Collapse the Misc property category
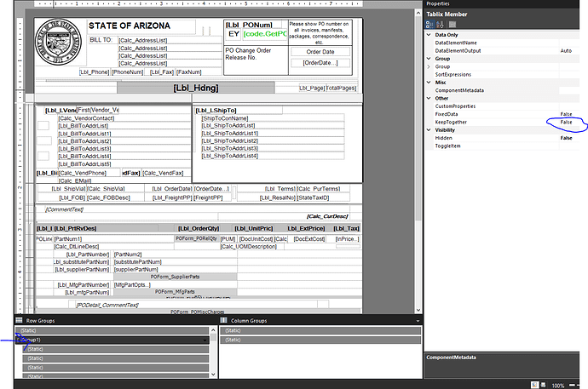 pyautogui.click(x=429, y=82)
